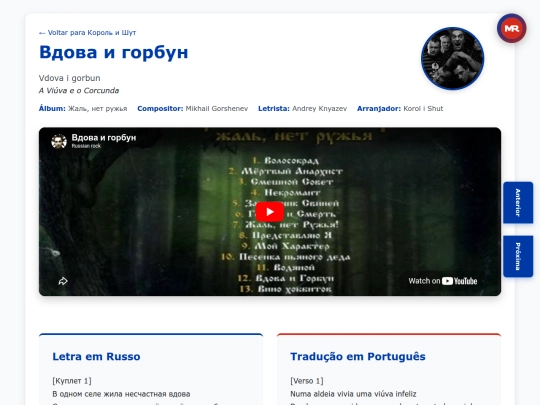
Task: Click line Numa aldeia vivia uma viúva infeliz
Action: 353,394
